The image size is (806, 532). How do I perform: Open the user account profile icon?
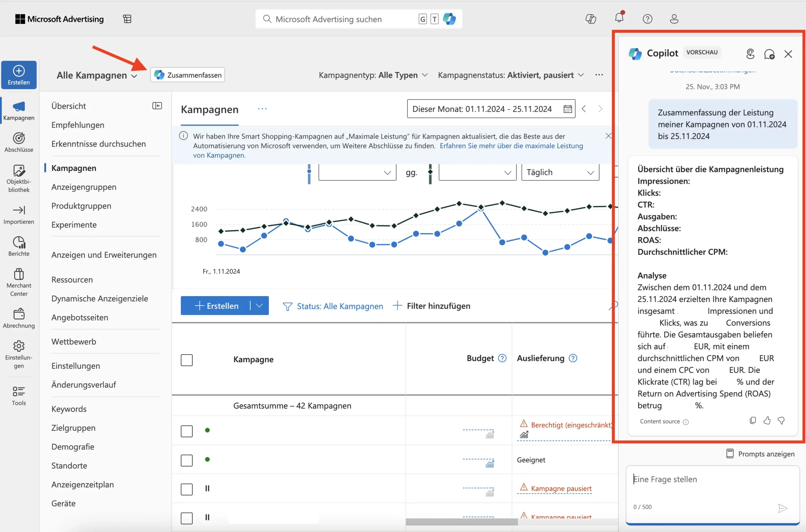674,19
